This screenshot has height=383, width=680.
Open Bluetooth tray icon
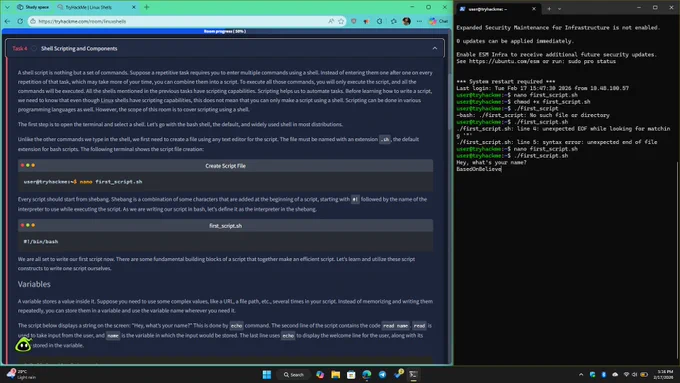pyautogui.click(x=604, y=374)
